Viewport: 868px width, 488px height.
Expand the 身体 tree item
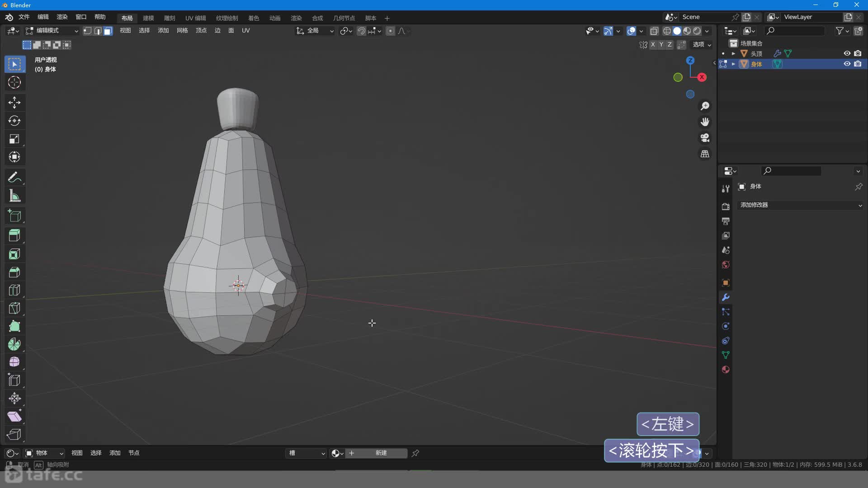733,64
